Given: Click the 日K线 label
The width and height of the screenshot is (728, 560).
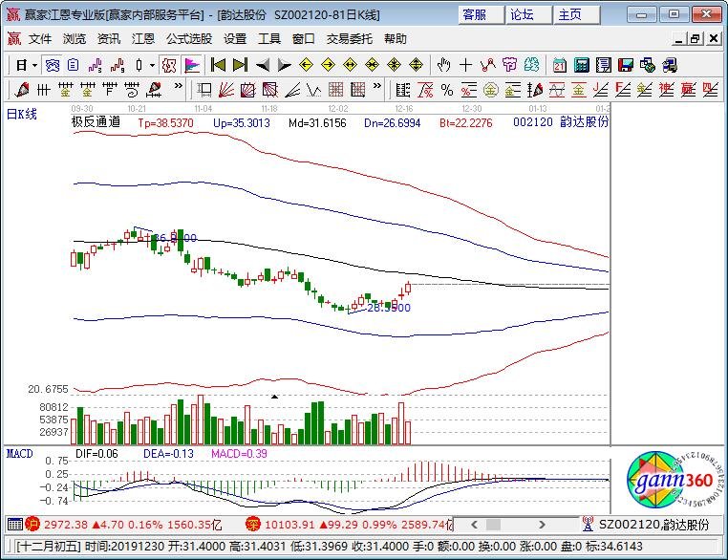Looking at the screenshot, I should (x=21, y=115).
